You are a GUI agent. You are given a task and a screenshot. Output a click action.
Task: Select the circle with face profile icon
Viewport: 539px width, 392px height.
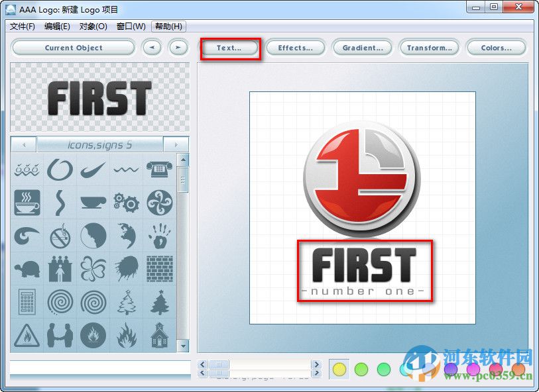(93, 236)
